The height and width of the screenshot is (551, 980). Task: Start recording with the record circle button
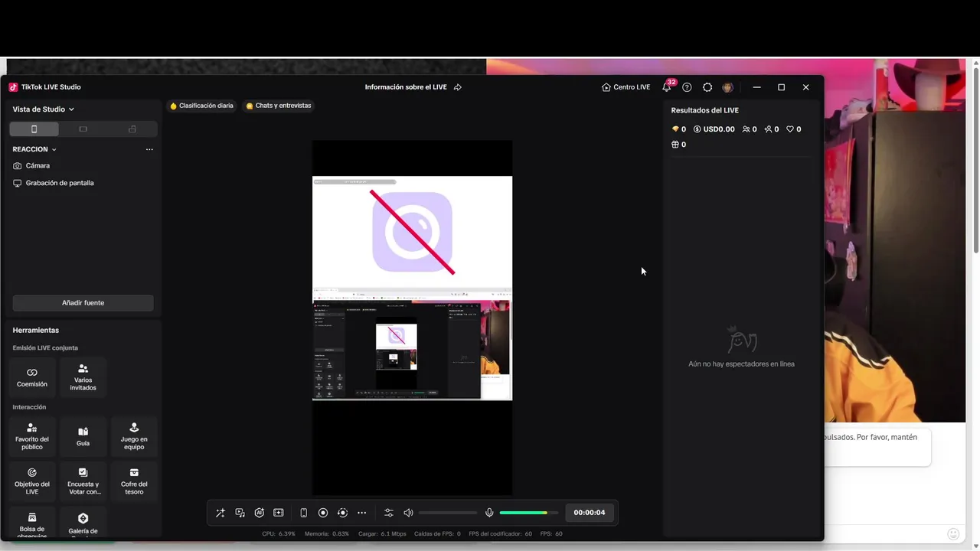click(323, 513)
